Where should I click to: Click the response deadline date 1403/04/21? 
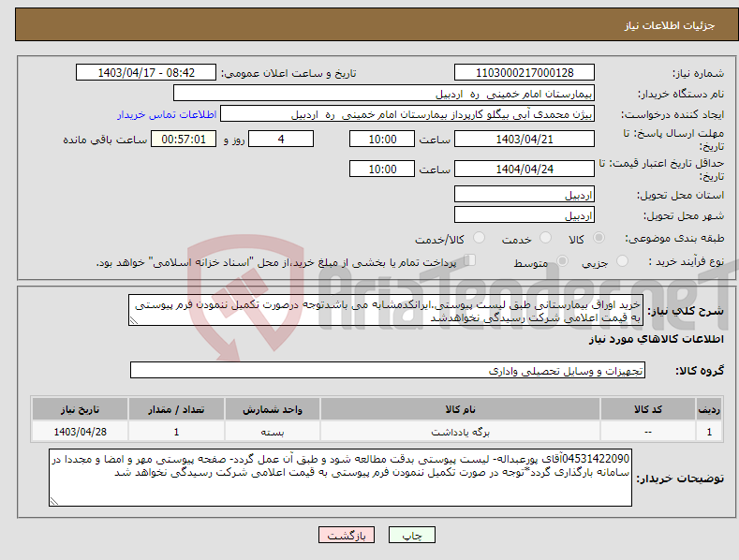pyautogui.click(x=525, y=139)
